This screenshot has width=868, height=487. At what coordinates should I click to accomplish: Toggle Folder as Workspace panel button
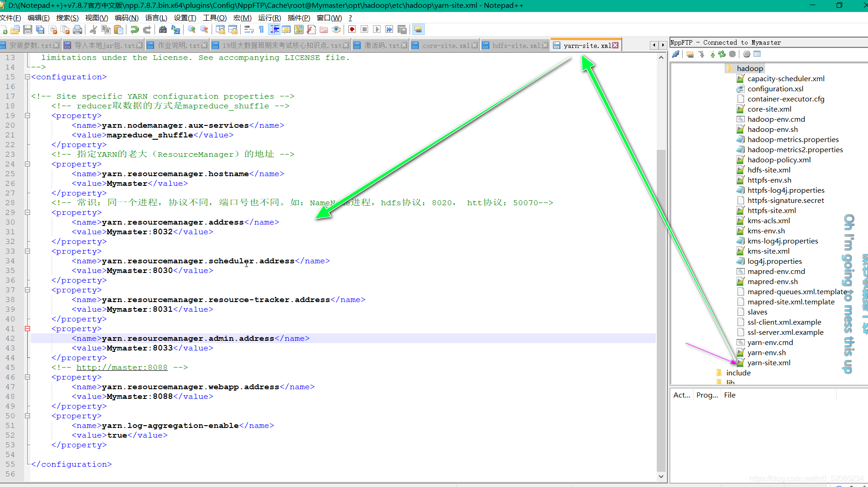(324, 30)
